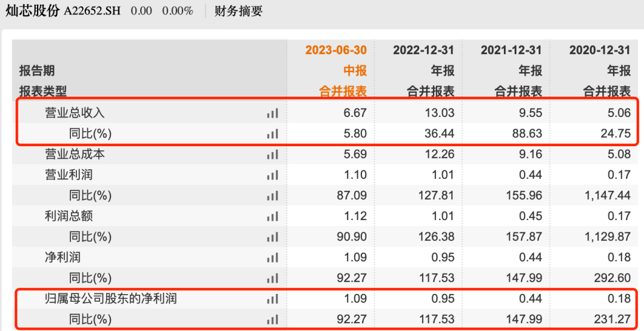
Task: Click the 营业总收入 value 9.55
Action: (x=530, y=113)
